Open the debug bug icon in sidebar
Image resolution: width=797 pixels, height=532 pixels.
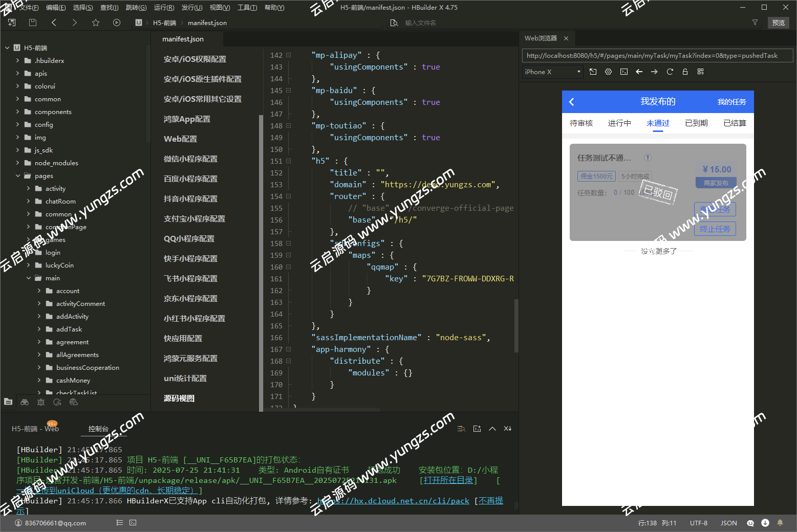tap(41, 402)
